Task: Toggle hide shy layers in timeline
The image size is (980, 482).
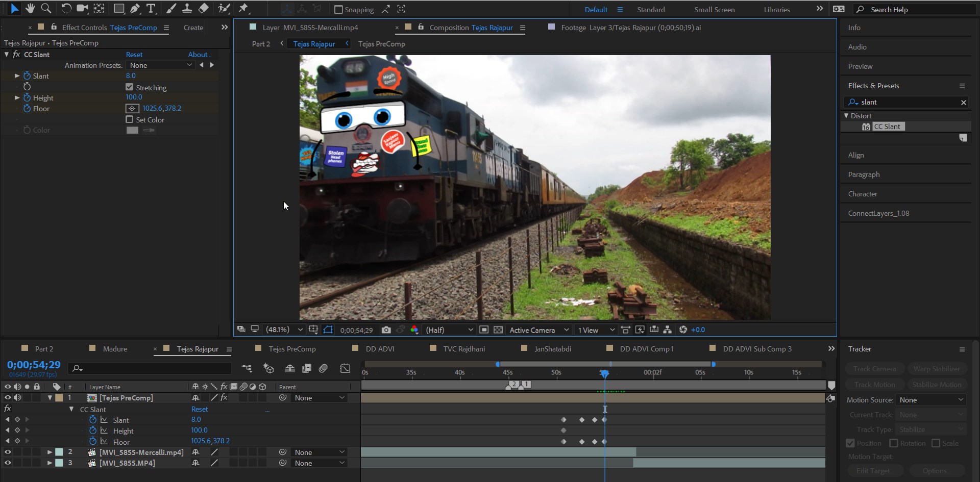Action: point(290,368)
